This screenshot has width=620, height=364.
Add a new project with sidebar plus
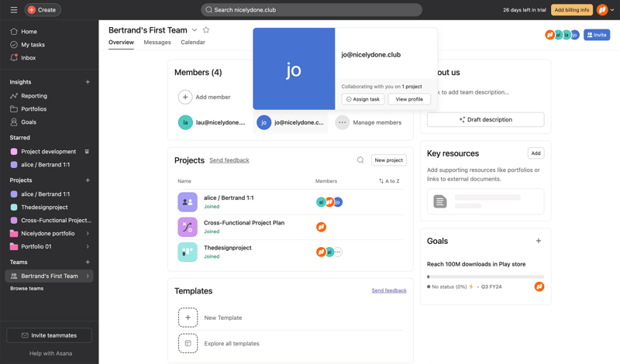click(x=88, y=180)
